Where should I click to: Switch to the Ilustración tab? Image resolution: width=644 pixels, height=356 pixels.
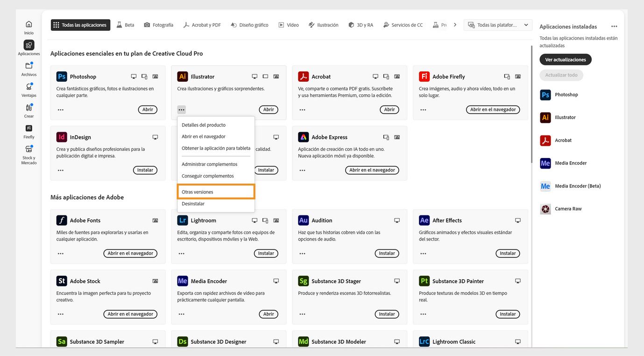(x=324, y=25)
